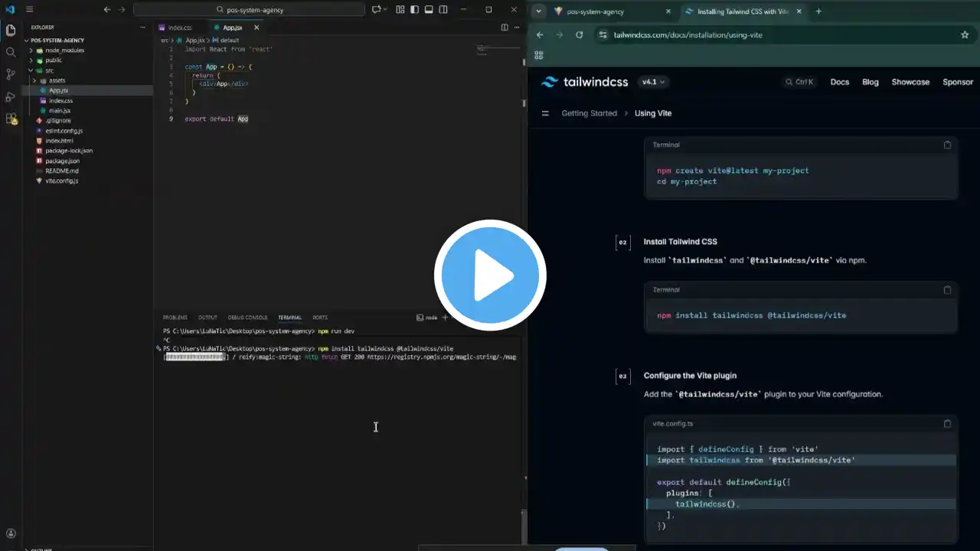980x551 pixels.
Task: Open the Blog link on Tailwind site
Action: coord(871,82)
